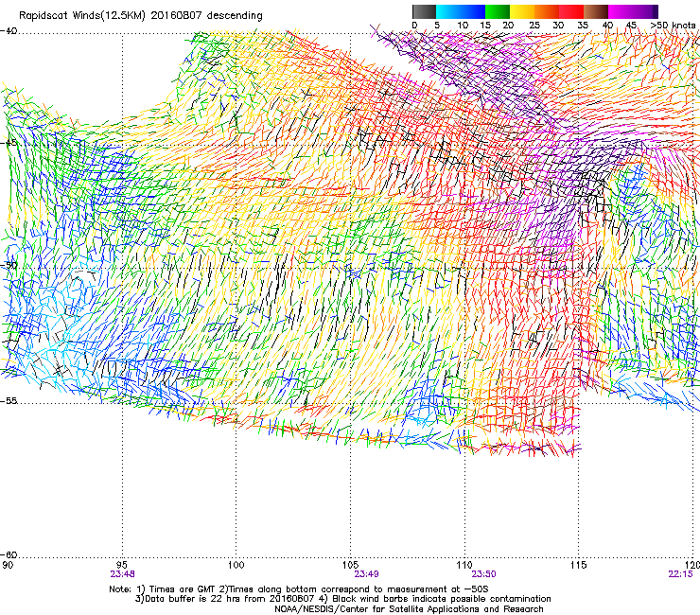The height and width of the screenshot is (615, 700).
Task: Click the purple time stamp '23:49'
Action: 366,574
